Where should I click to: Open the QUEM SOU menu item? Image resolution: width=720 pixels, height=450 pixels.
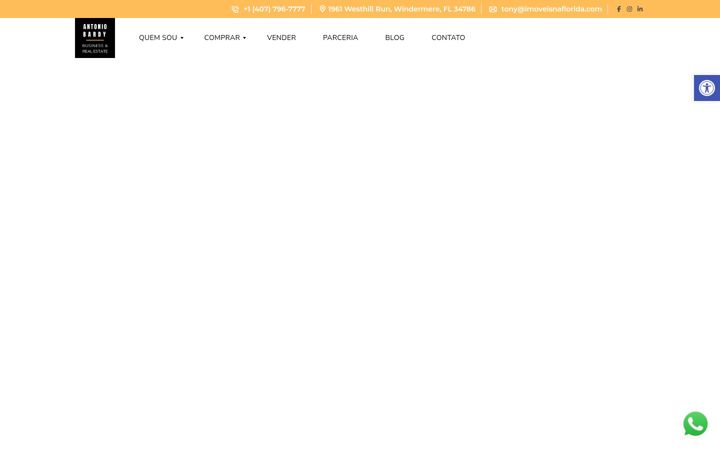click(x=158, y=38)
